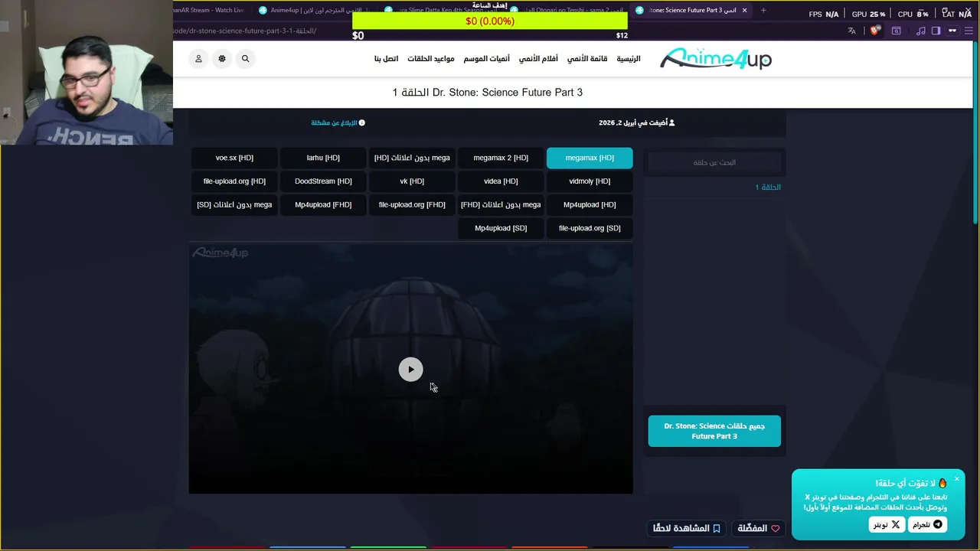
Task: Add to favorites with المفضّلة heart
Action: pyautogui.click(x=758, y=528)
